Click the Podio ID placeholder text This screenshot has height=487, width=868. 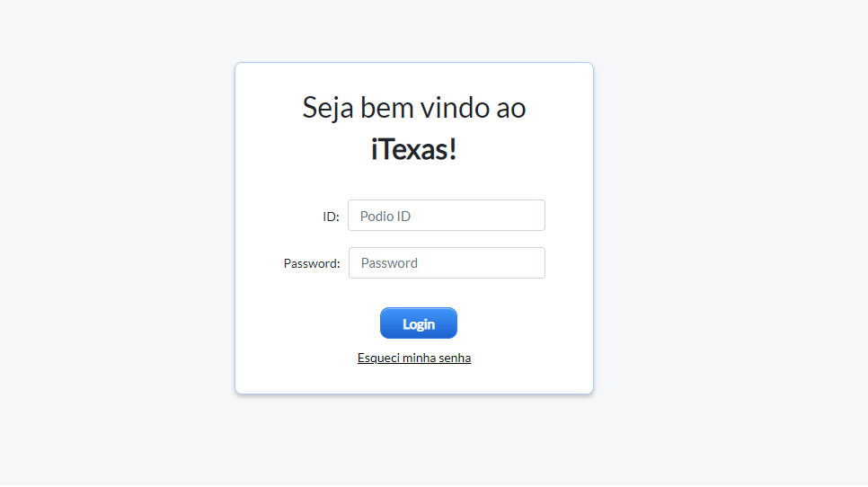click(x=385, y=217)
